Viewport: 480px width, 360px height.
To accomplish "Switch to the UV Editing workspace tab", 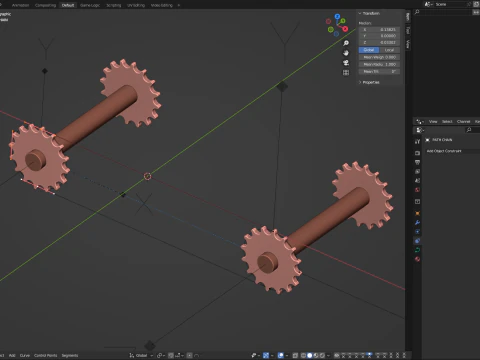I will 136,5.
